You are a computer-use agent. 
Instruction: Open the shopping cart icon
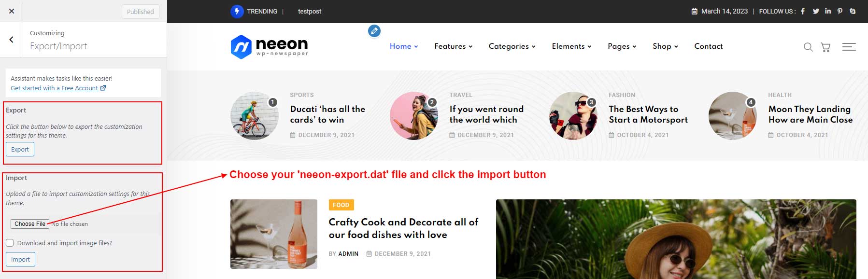825,47
